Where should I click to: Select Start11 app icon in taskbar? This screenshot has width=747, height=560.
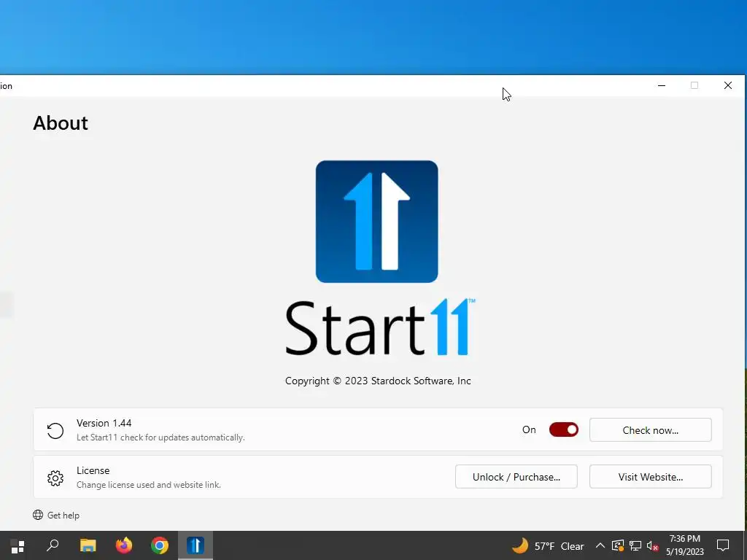pos(196,545)
